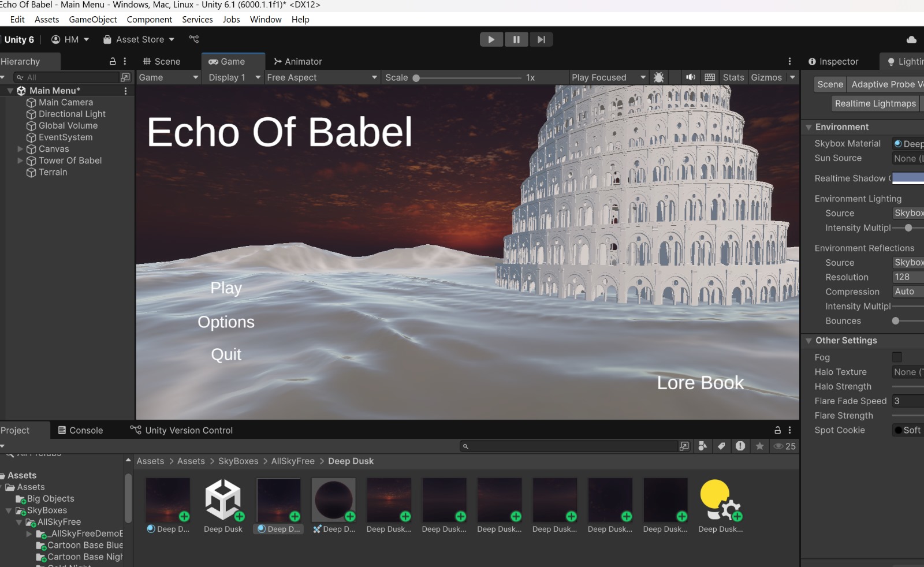Open the search window from Project search bar icon
924x567 pixels.
tap(684, 446)
